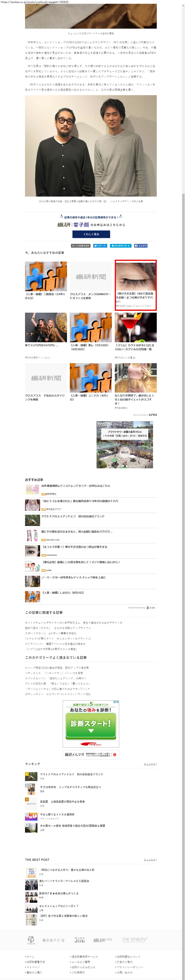The height and width of the screenshot is (980, 185).
Task: Click the ホーム footer link
Action: (x=30, y=956)
